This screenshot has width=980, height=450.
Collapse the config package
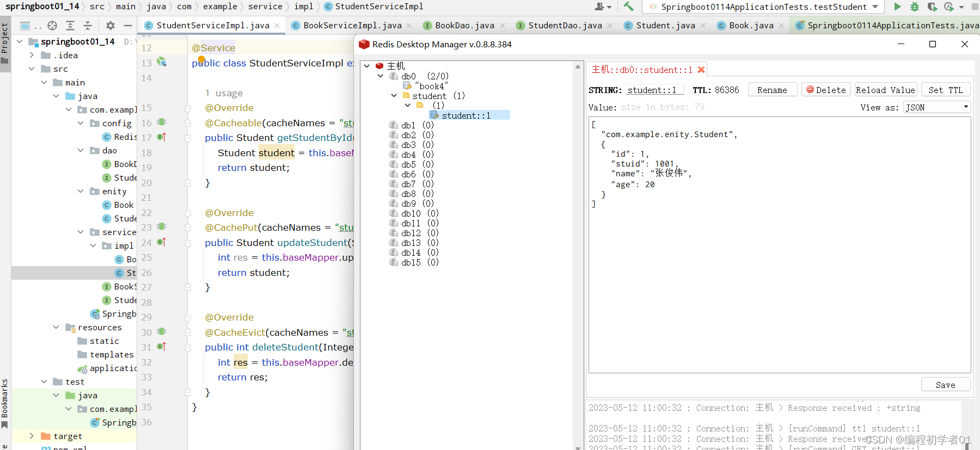(81, 123)
